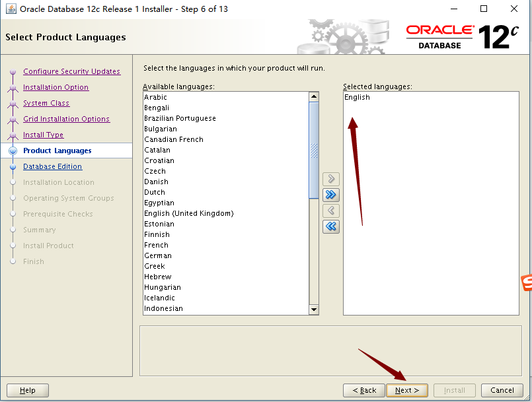Open the System Class step
Screen dimensions: 532x402
(46, 103)
